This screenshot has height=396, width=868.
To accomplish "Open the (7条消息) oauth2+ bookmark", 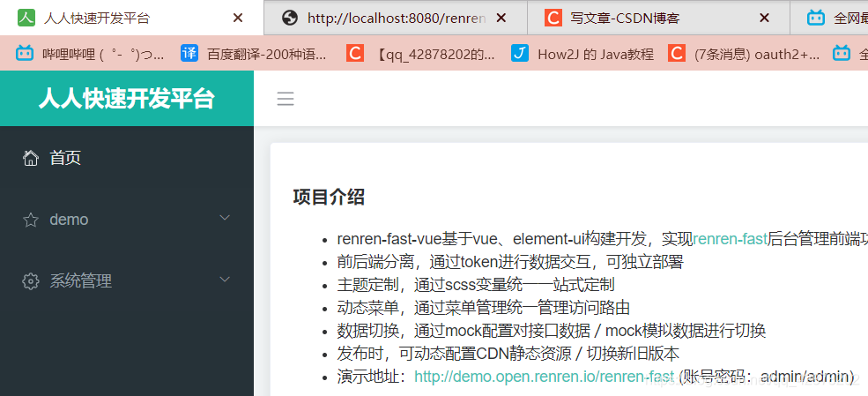I will pyautogui.click(x=744, y=54).
